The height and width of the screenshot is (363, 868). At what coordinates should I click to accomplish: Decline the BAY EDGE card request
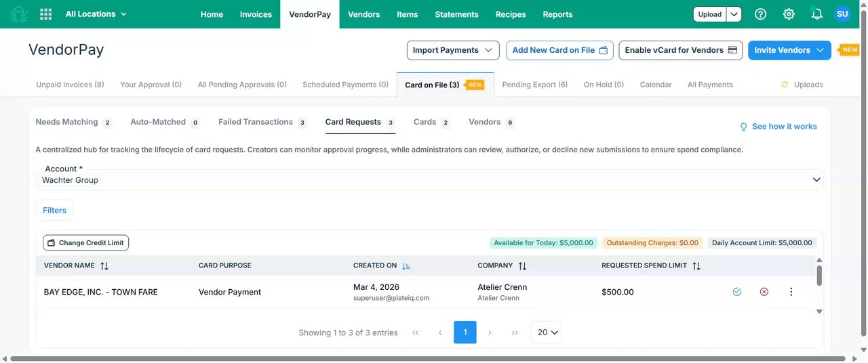764,292
